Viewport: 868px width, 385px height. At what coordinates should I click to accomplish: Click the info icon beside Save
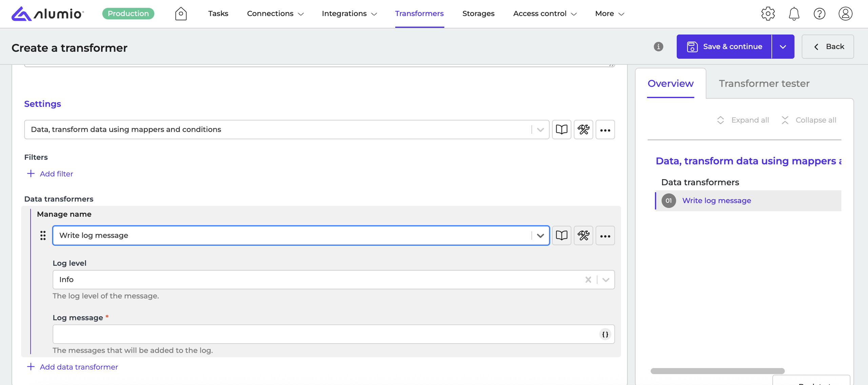tap(658, 46)
